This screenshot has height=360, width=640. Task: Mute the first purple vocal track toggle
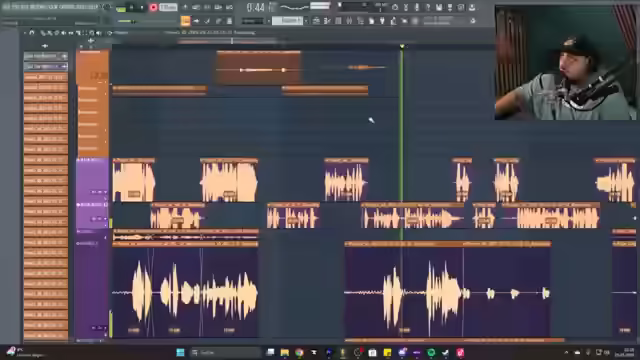click(78, 160)
